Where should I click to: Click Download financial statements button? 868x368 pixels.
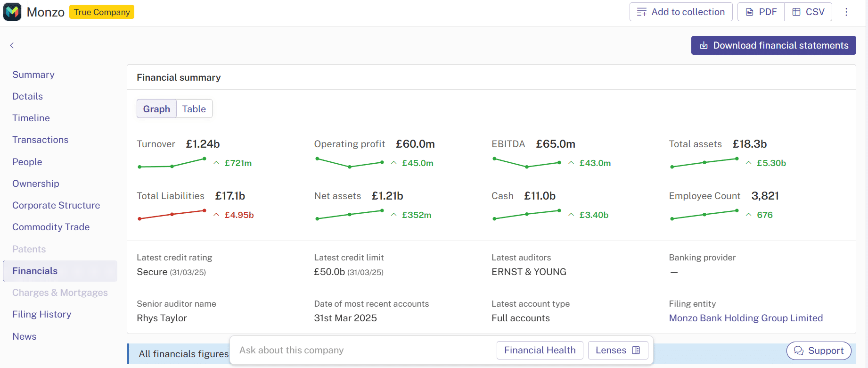point(774,45)
